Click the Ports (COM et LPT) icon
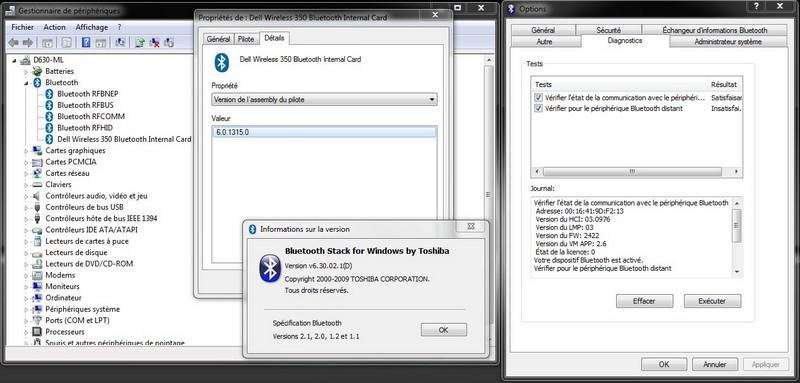The height and width of the screenshot is (383, 800). 37,320
